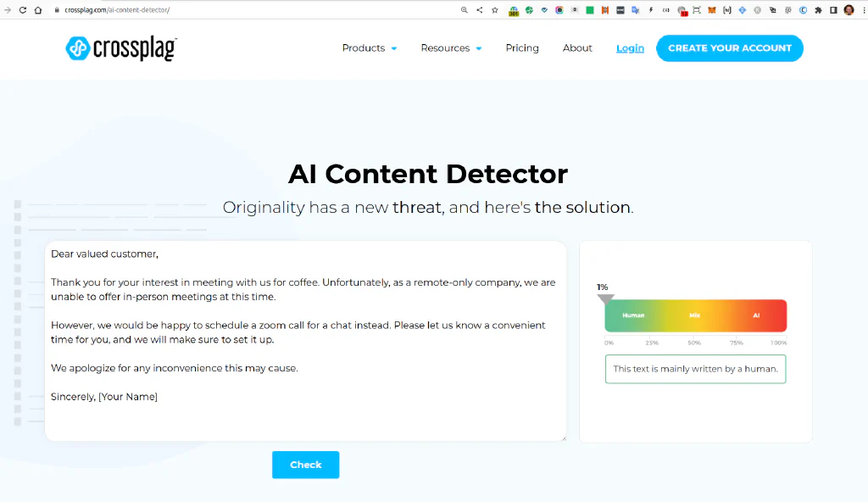Viewport: 868px width, 502px height.
Task: Open Chrome's three-dot menu
Action: 864,10
